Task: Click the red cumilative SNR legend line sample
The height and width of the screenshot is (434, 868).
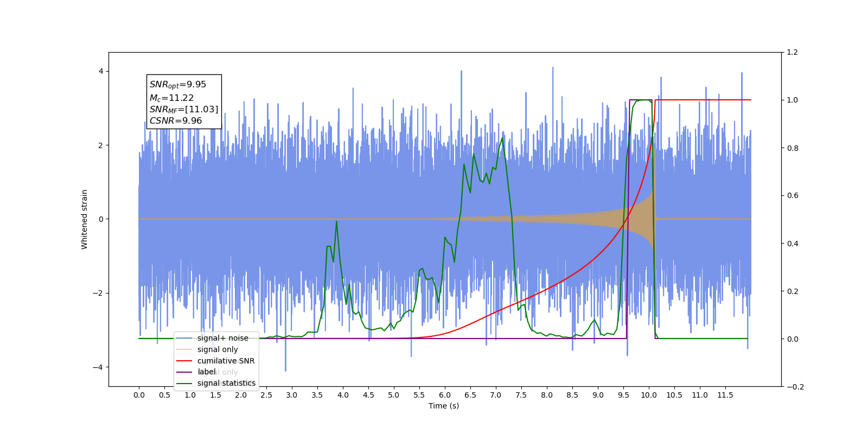Action: pyautogui.click(x=184, y=361)
